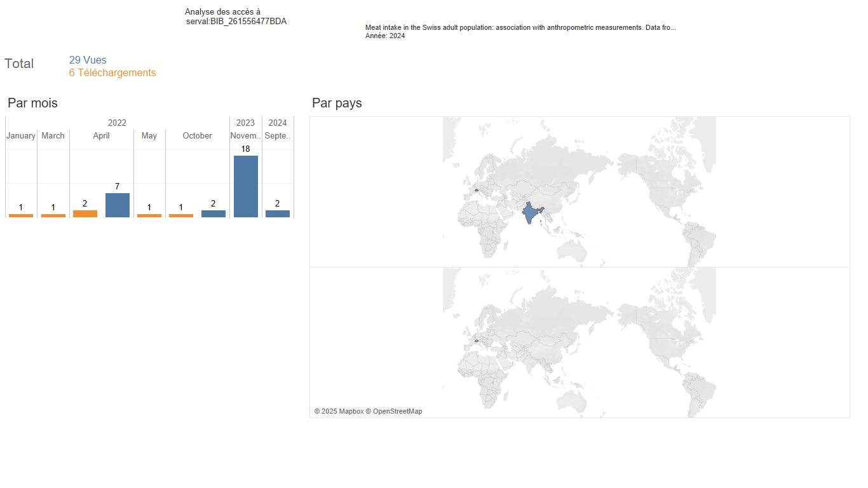Viewport: 868px width, 488px height.
Task: Click the 2022 year header
Action: coord(117,123)
